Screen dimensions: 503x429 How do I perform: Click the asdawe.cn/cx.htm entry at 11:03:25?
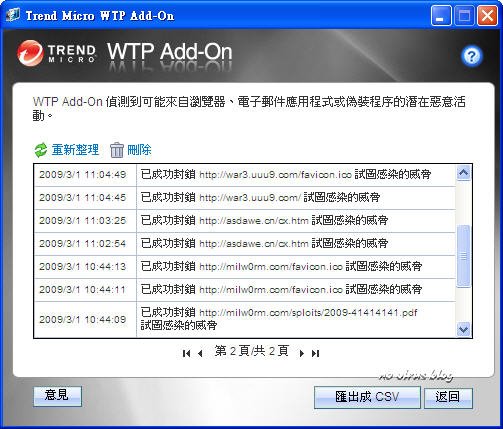point(264,220)
